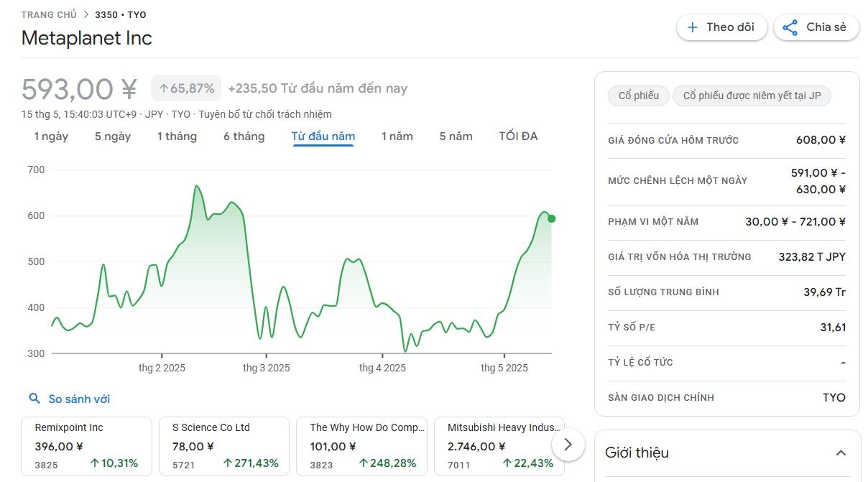868x482 pixels.
Task: Click the thg 2 2025 axis label
Action: [162, 368]
